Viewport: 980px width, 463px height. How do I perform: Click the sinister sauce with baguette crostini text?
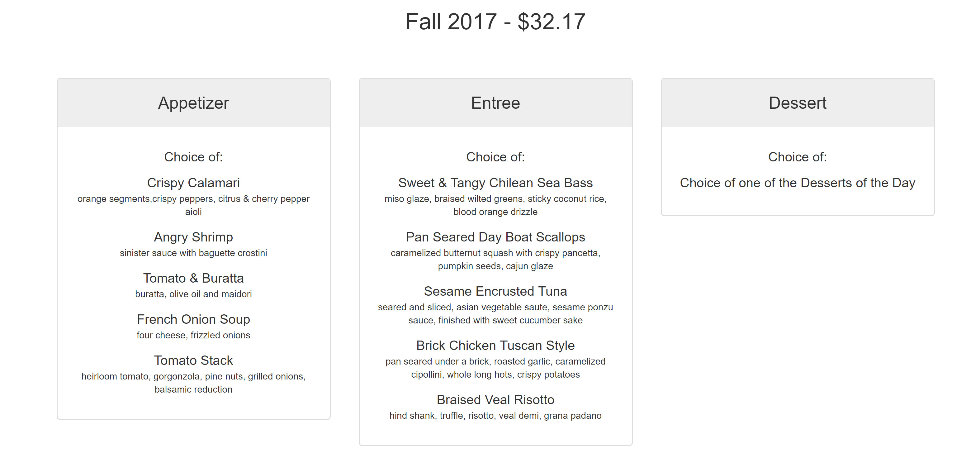(x=193, y=253)
